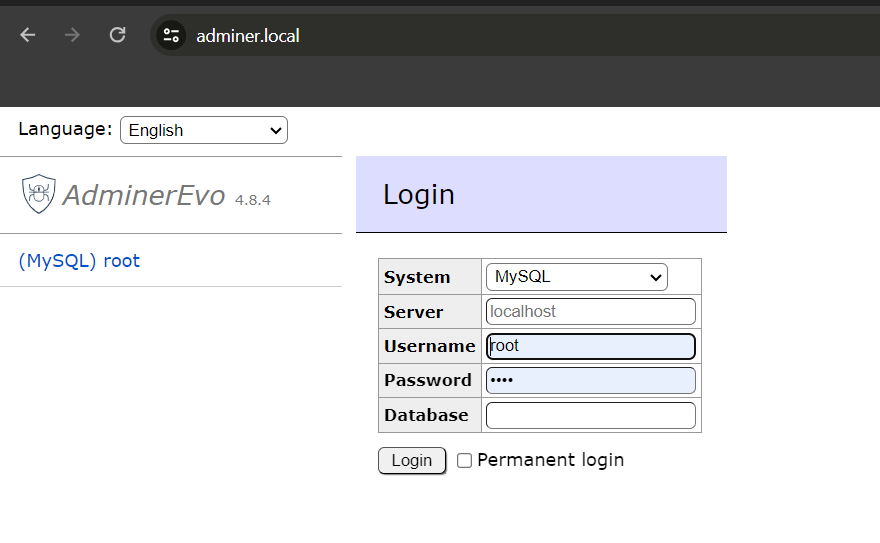The image size is (880, 543).
Task: Click into the Password field
Action: pos(590,380)
